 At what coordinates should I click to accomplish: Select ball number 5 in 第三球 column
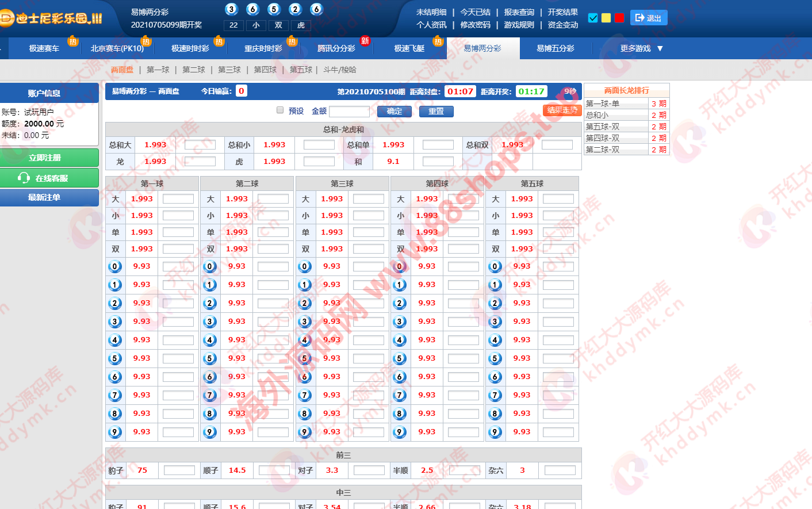pyautogui.click(x=305, y=358)
